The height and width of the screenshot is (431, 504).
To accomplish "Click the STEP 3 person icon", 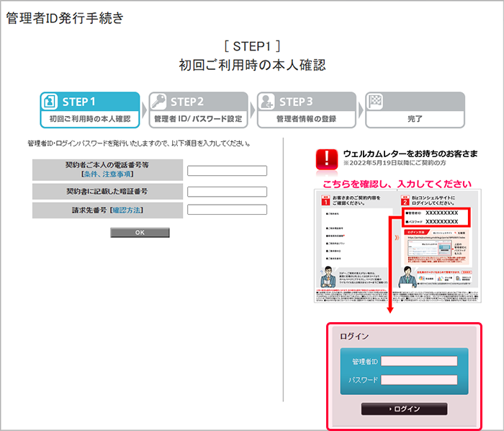I will [266, 102].
